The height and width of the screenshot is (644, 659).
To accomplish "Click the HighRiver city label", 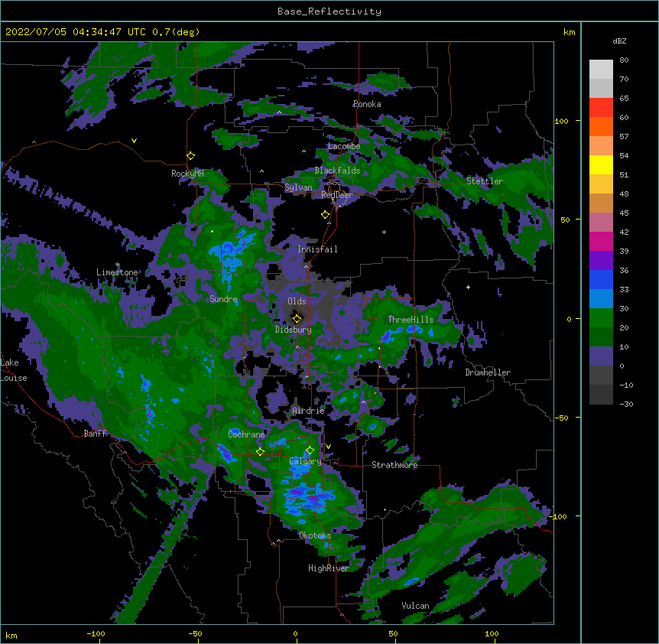I will (329, 568).
